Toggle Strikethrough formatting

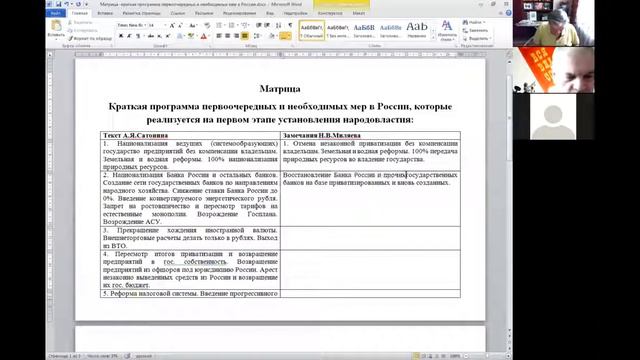click(151, 36)
